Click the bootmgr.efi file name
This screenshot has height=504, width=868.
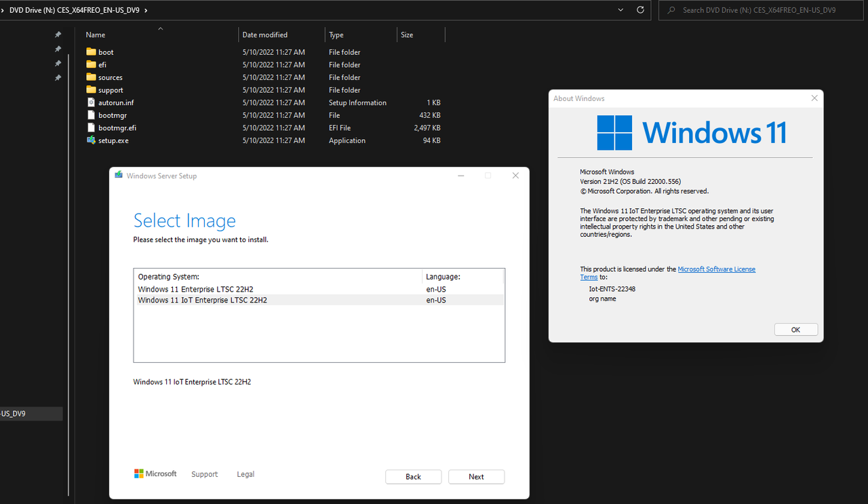117,128
